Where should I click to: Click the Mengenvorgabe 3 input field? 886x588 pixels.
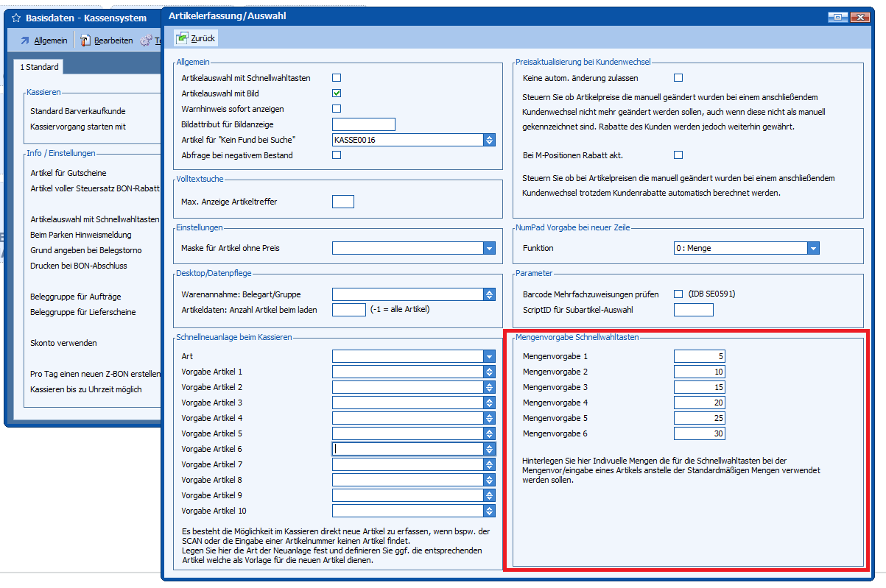tap(699, 387)
